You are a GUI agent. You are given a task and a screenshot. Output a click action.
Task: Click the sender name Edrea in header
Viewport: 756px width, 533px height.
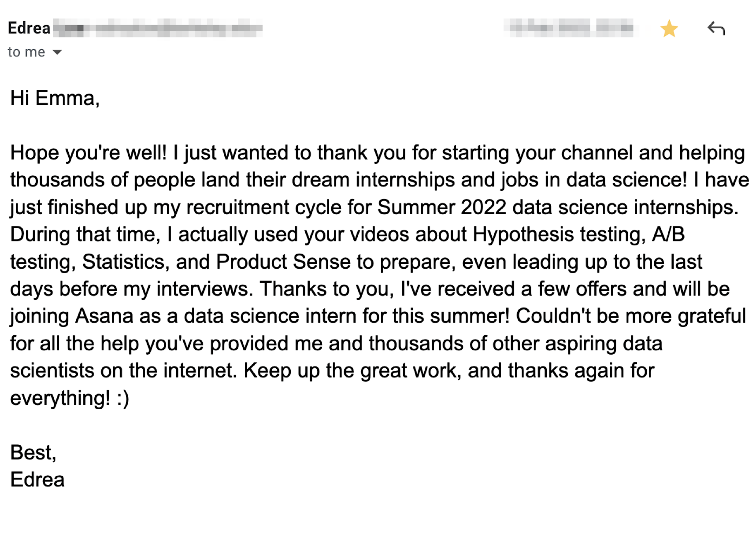[x=29, y=28]
